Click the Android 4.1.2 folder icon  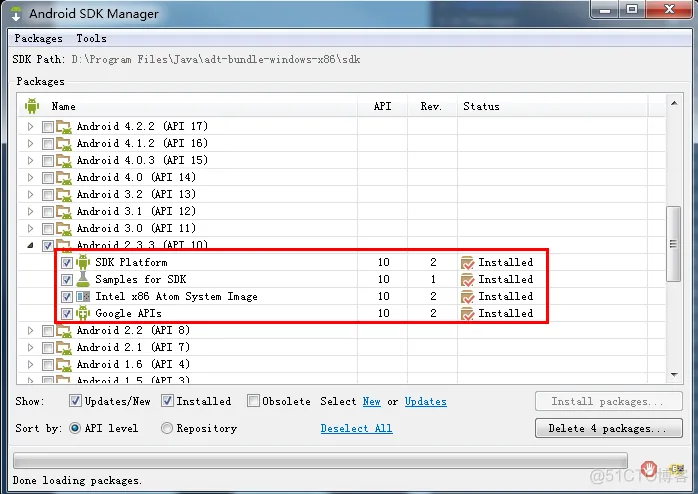(64, 144)
